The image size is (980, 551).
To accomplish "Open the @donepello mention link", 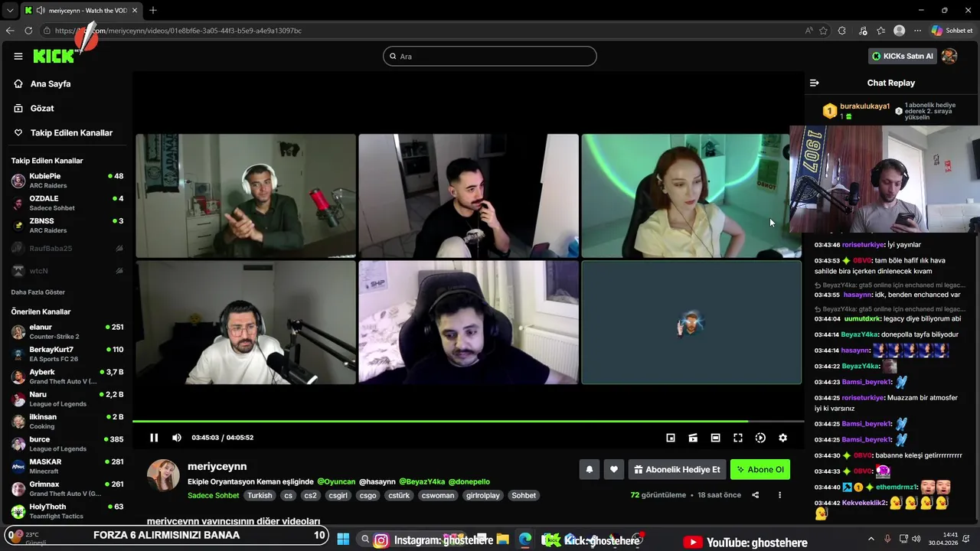I will (x=469, y=481).
